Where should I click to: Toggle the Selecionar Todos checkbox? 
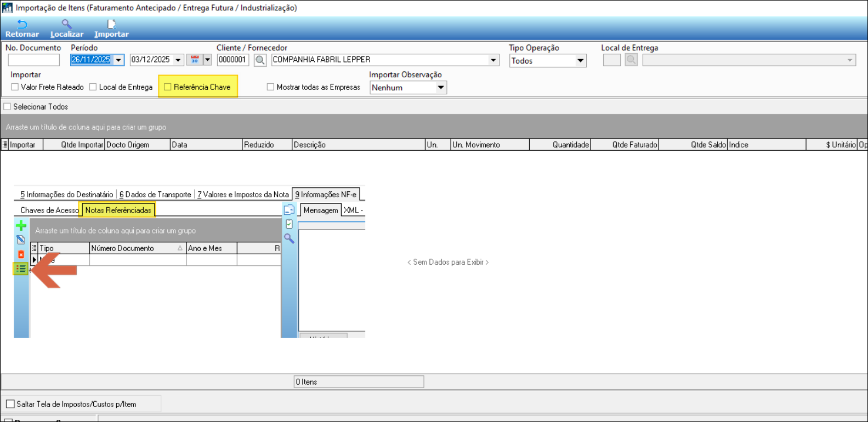pyautogui.click(x=7, y=107)
